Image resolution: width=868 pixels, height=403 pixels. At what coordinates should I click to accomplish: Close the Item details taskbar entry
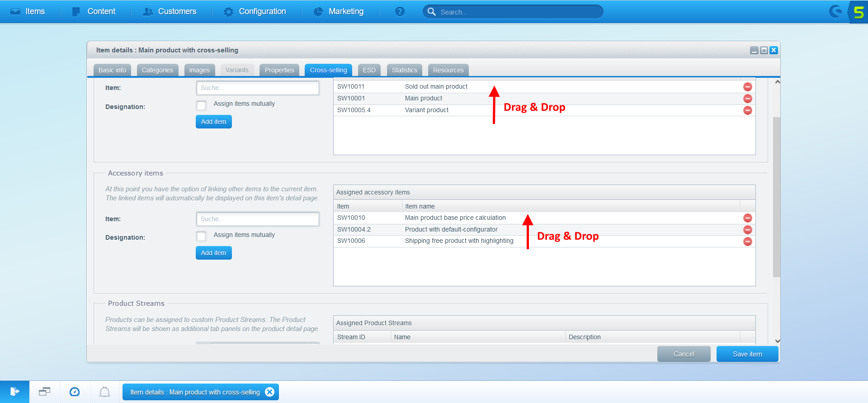[x=270, y=392]
